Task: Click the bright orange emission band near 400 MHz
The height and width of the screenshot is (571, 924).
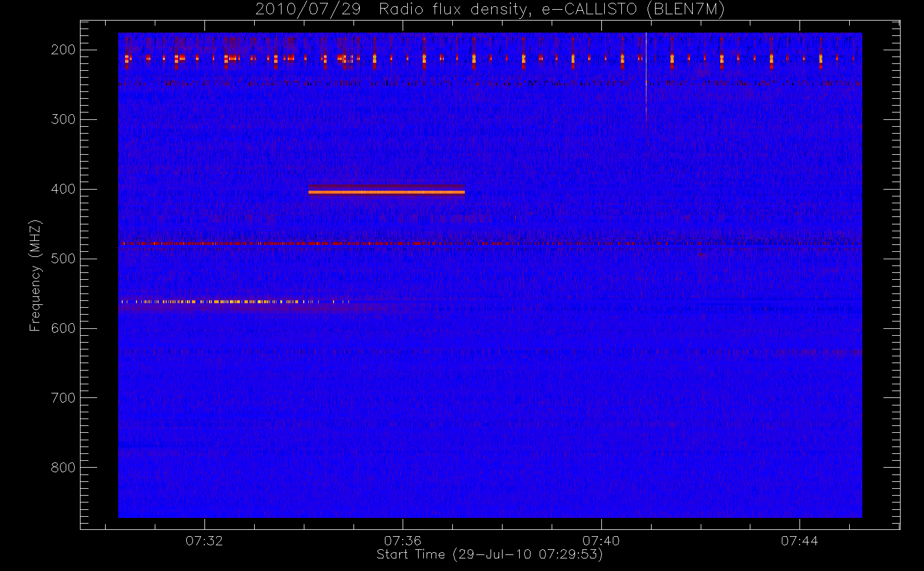Action: point(387,192)
